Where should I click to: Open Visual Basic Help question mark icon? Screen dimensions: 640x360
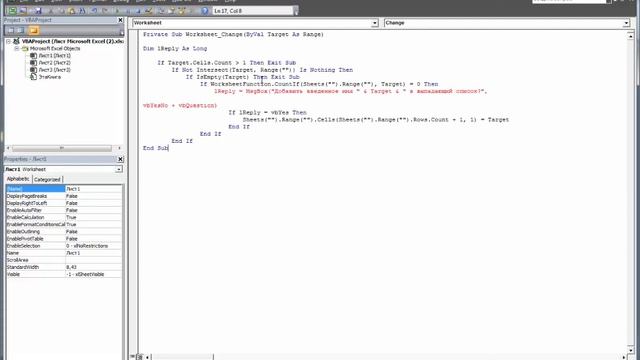click(x=204, y=11)
